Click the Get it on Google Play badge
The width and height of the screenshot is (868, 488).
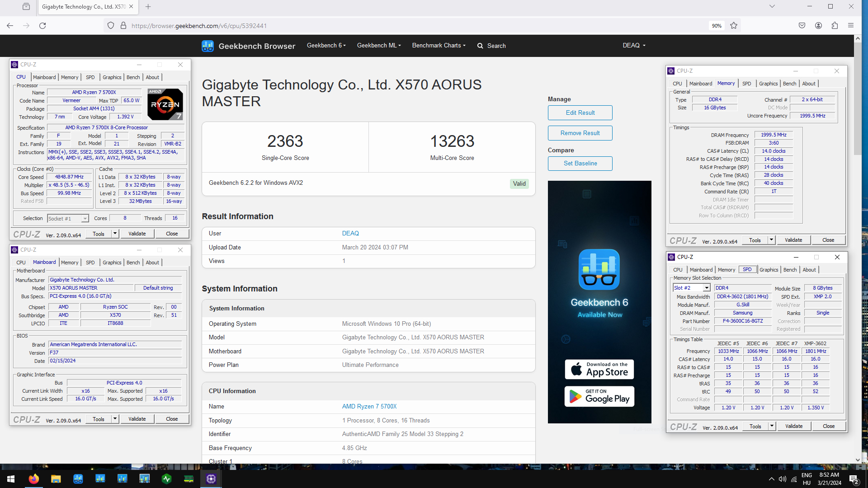[x=599, y=396]
